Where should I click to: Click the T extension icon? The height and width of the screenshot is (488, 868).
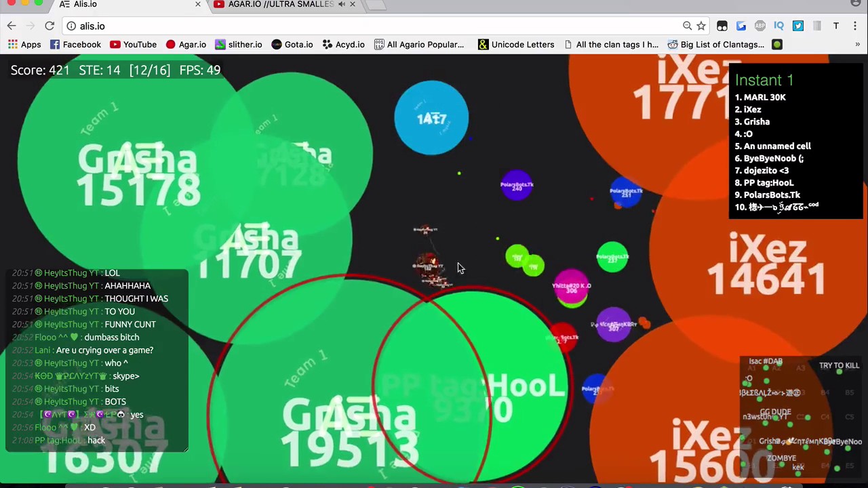[836, 26]
